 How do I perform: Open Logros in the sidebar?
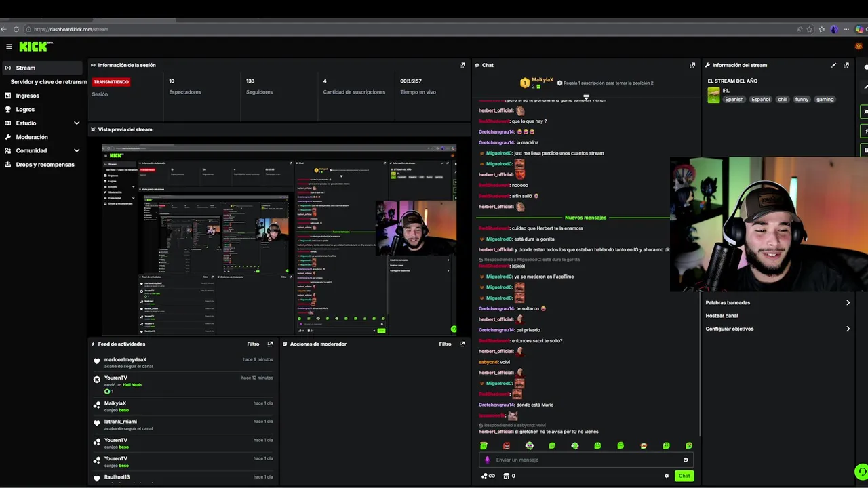click(x=25, y=109)
